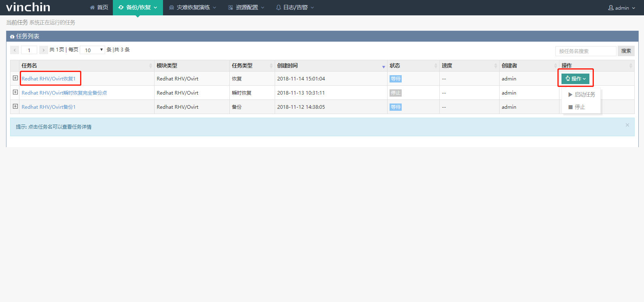Click the creation time 2018-11-14 15:01:04
644x302 pixels.
(x=301, y=79)
